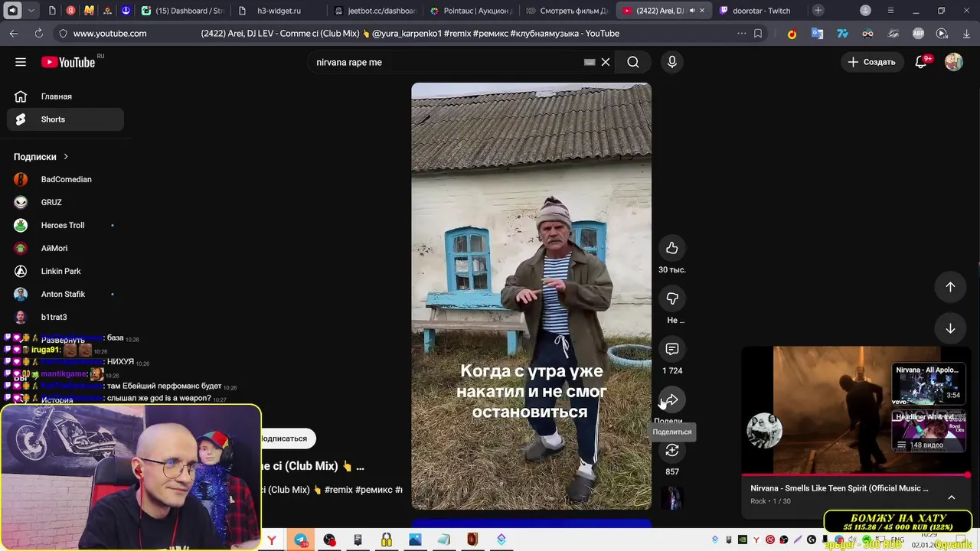980x551 pixels.
Task: Open Heroes Troll subscription channel
Action: click(66, 225)
